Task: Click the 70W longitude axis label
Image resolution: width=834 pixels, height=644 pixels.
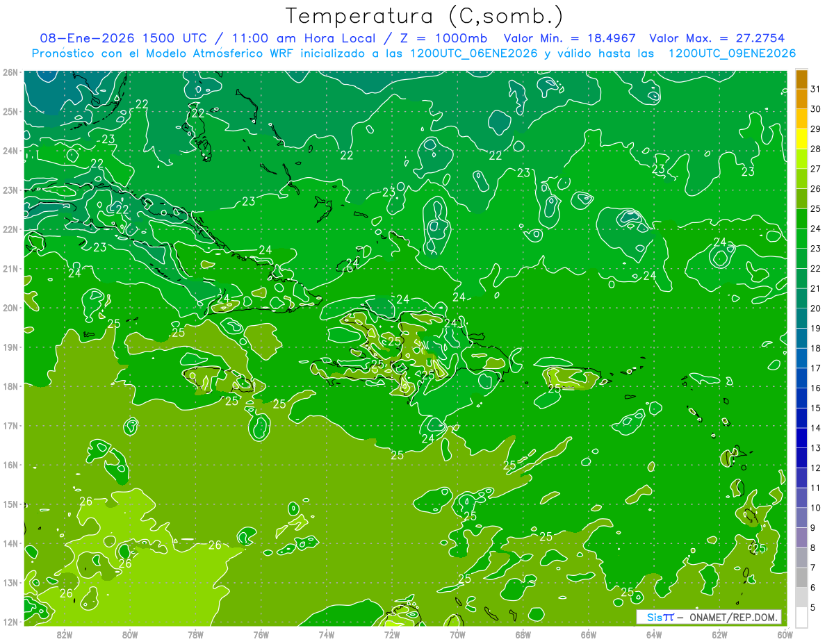Action: [457, 634]
